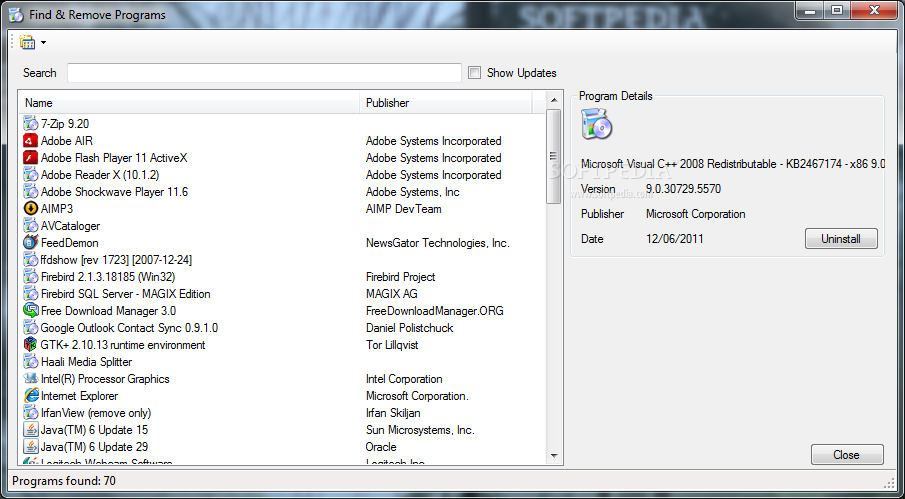The height and width of the screenshot is (499, 905).
Task: Select Free Download Manager 3.0 name
Action: coord(108,311)
